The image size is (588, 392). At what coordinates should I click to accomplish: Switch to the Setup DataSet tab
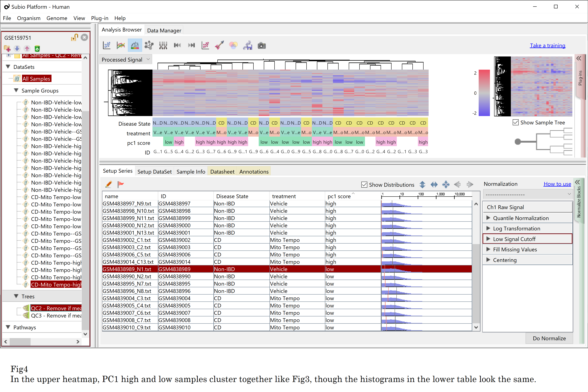click(155, 172)
